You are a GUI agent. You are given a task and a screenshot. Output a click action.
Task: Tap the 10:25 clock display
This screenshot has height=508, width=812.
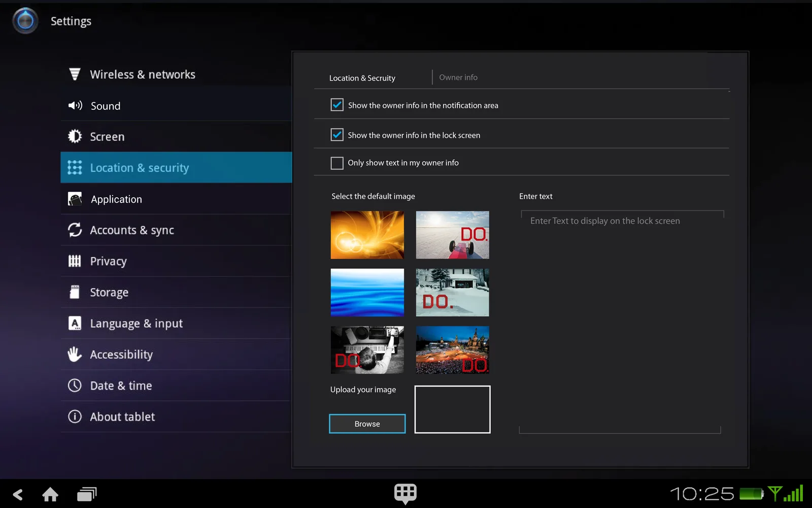pyautogui.click(x=702, y=493)
